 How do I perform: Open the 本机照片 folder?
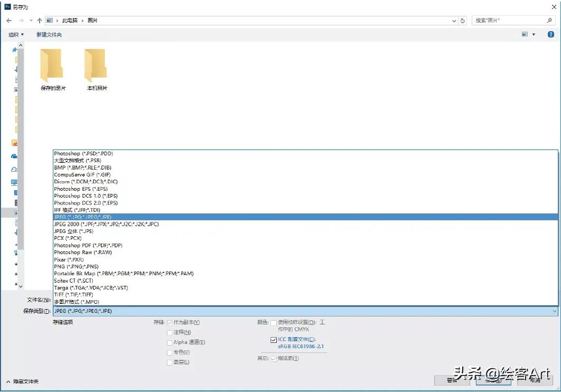[x=97, y=70]
